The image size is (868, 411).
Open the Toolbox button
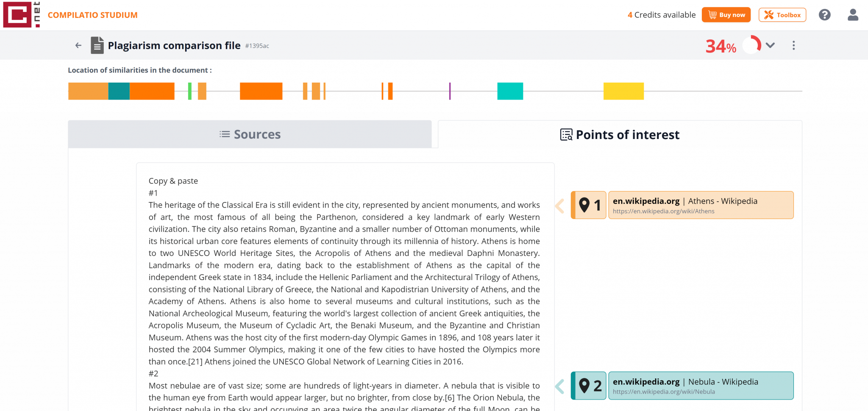782,15
